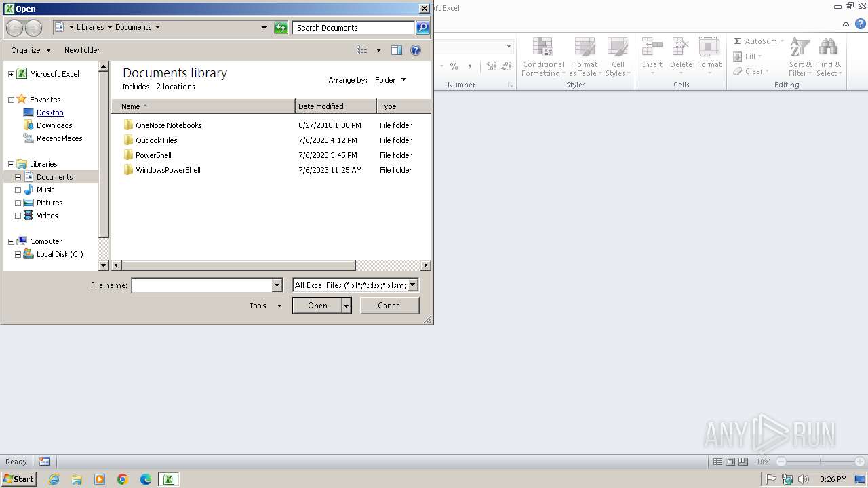
Task: Click Sort & Filter in Excel ribbon
Action: point(800,57)
